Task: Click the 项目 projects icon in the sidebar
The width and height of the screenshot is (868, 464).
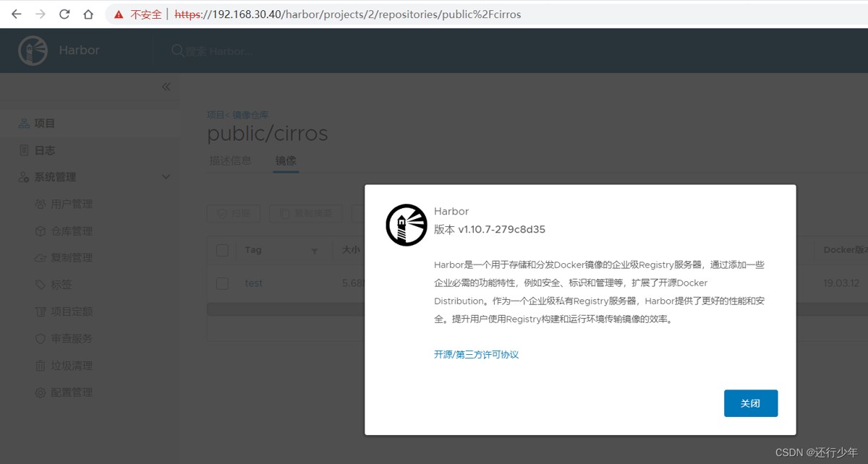Action: coord(24,124)
